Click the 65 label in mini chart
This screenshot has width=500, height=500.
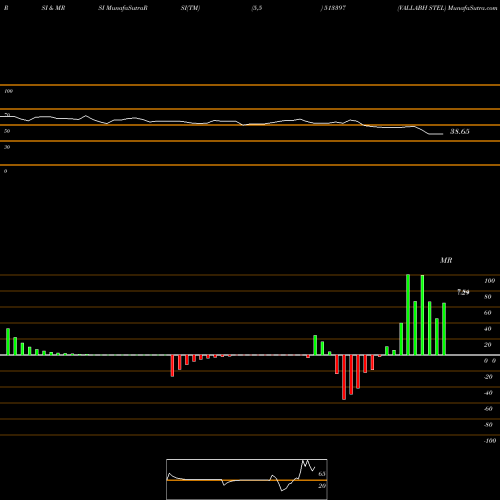[322, 474]
